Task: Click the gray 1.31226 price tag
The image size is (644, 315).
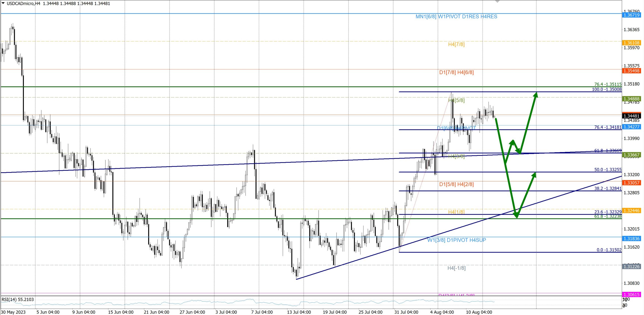Action: click(631, 266)
